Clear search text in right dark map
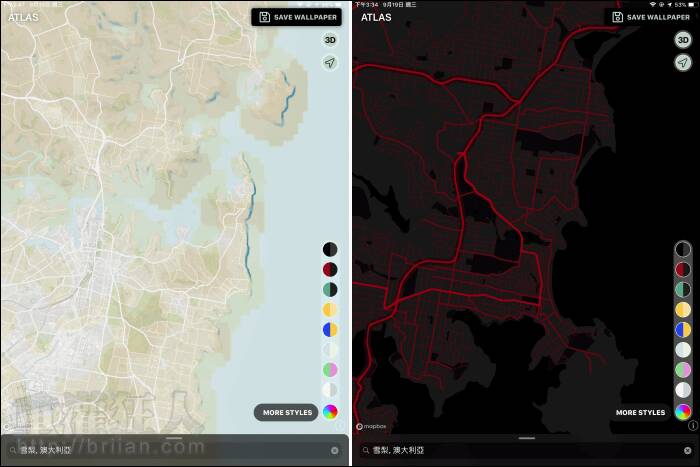The image size is (700, 467). [x=688, y=450]
